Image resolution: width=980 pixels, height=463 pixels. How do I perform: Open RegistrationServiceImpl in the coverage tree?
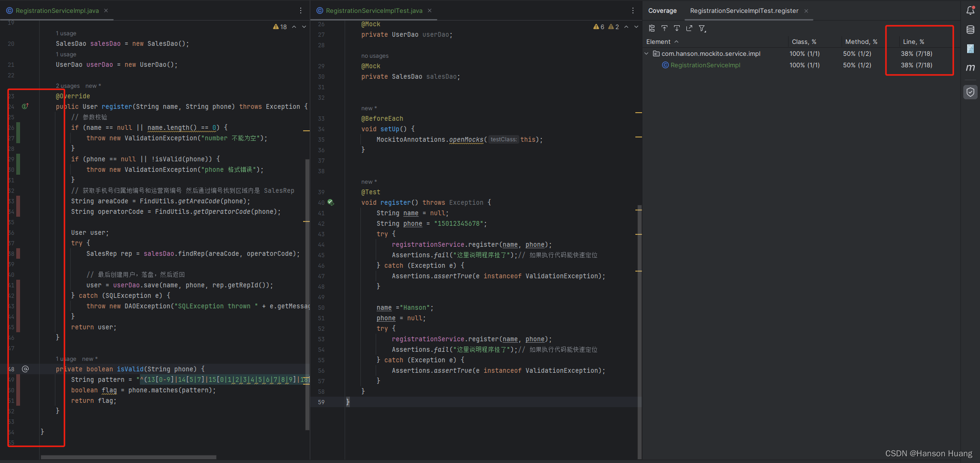click(x=705, y=65)
